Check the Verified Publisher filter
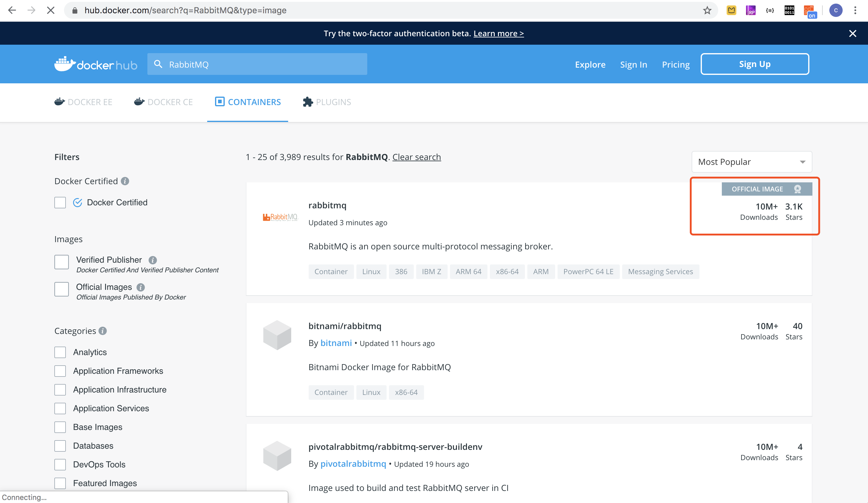 (62, 262)
